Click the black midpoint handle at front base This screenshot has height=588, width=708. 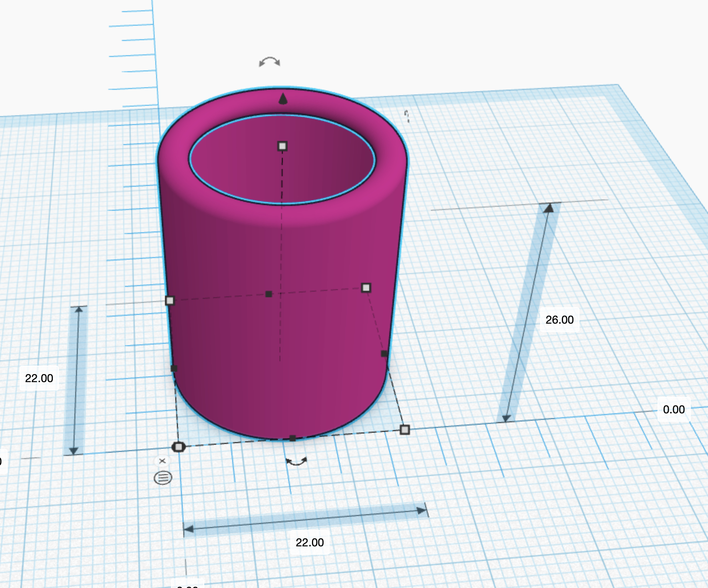[292, 438]
